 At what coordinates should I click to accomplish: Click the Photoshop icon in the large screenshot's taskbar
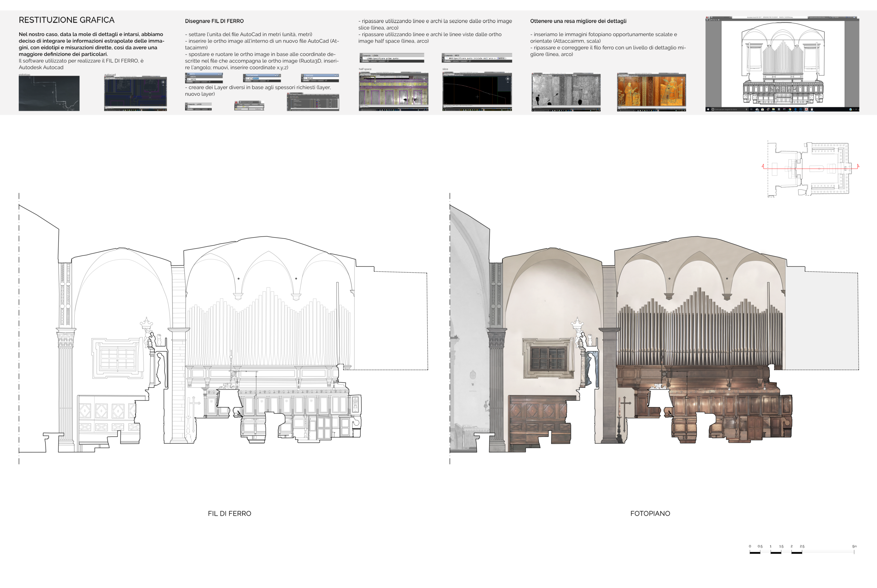[x=801, y=110]
